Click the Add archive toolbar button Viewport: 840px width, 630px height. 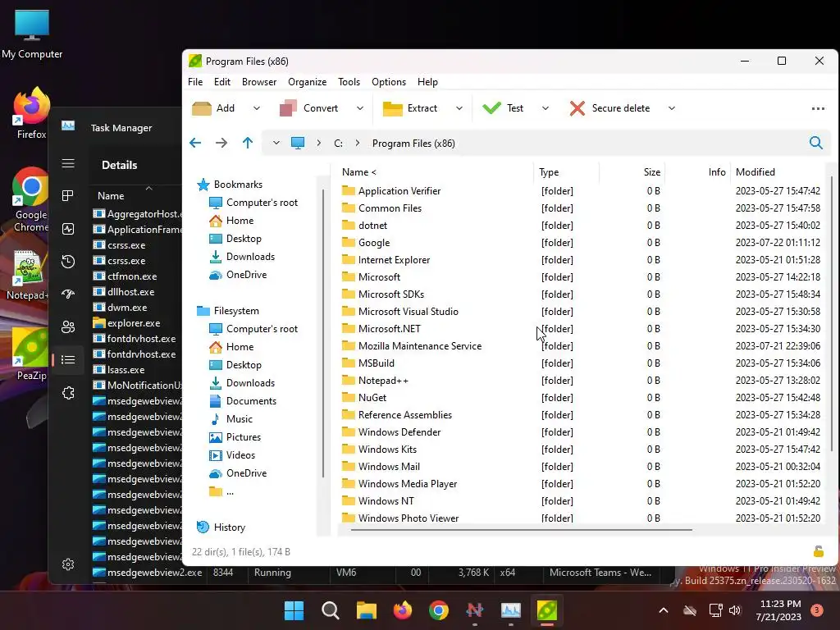pos(214,108)
